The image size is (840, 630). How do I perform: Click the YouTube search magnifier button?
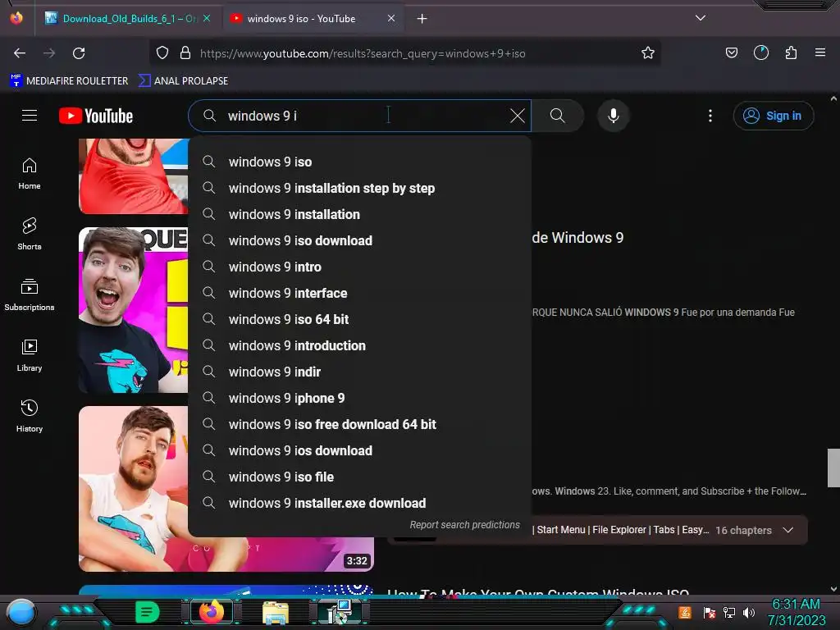(558, 116)
